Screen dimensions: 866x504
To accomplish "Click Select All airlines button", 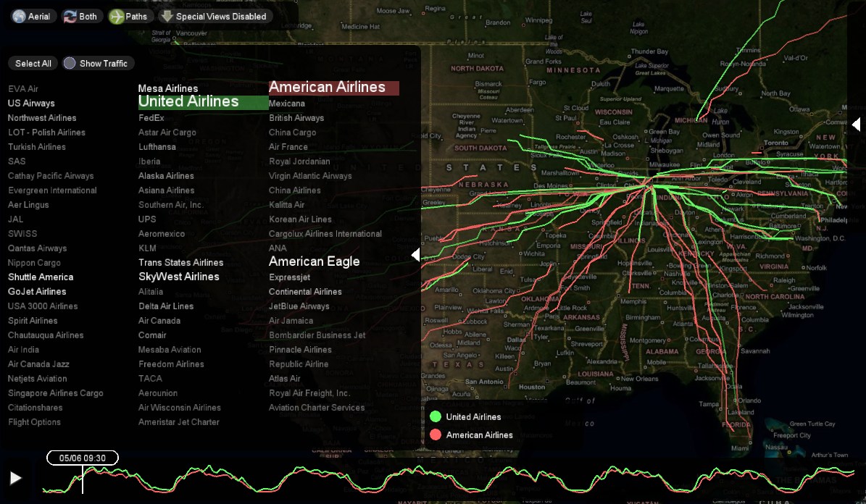I will 33,64.
